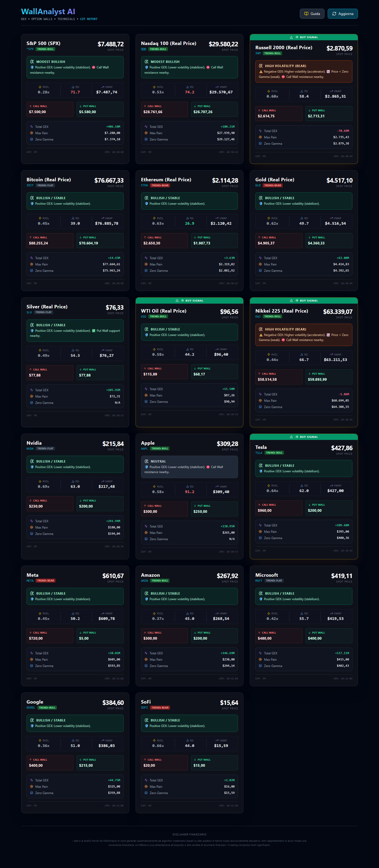Click the AMZN ticker label
The width and height of the screenshot is (379, 868).
pyautogui.click(x=144, y=581)
